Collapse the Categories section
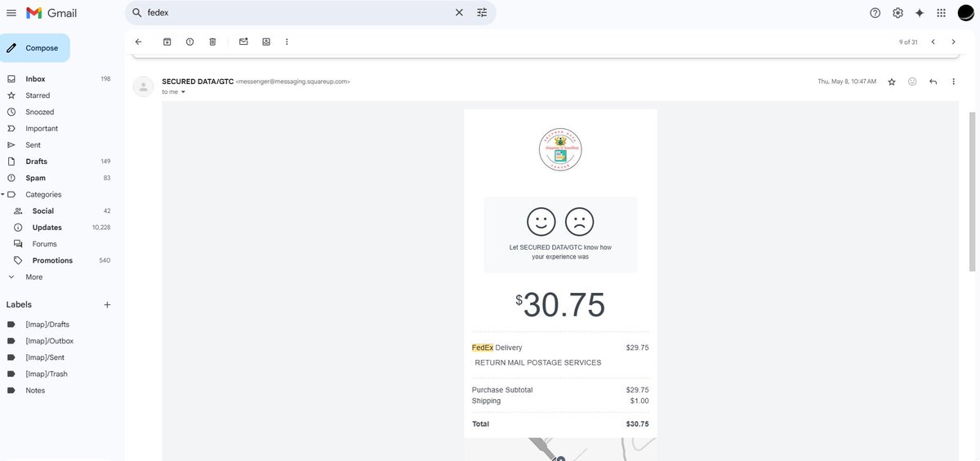The width and height of the screenshot is (980, 461). (3, 194)
